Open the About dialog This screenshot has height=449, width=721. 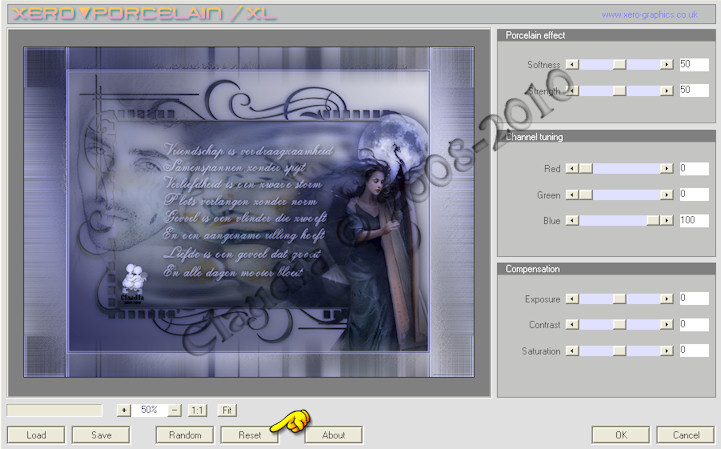point(333,435)
